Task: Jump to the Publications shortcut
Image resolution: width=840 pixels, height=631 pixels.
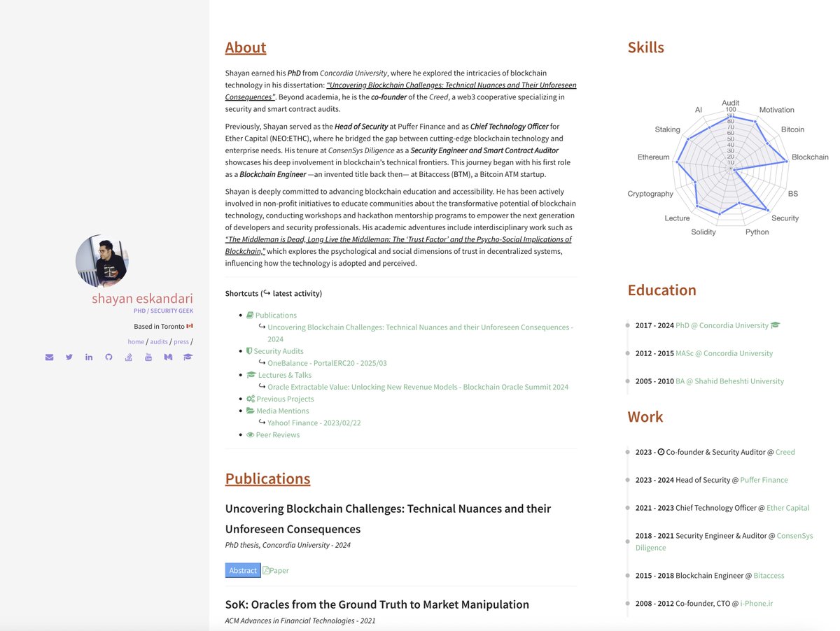Action: click(x=276, y=315)
